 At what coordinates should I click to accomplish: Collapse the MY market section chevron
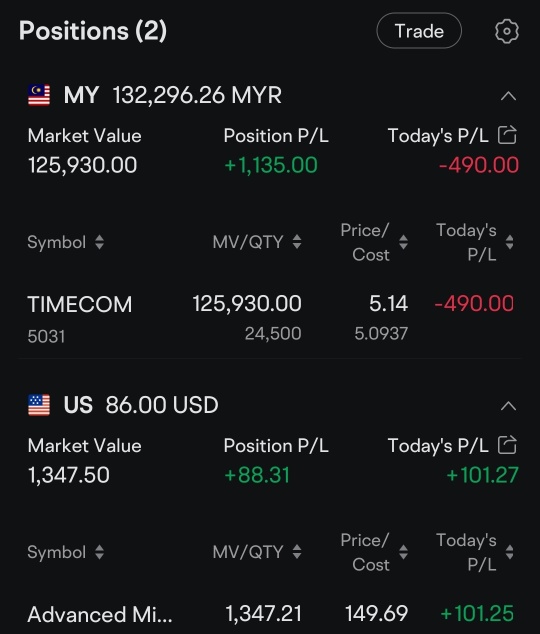pos(508,96)
